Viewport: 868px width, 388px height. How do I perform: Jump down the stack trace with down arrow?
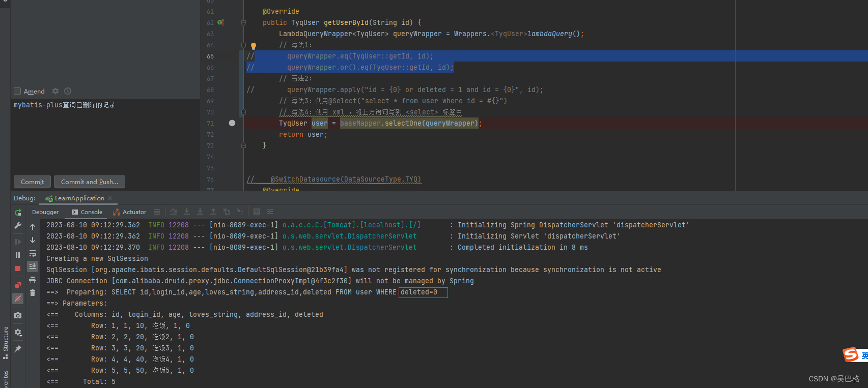pyautogui.click(x=33, y=240)
